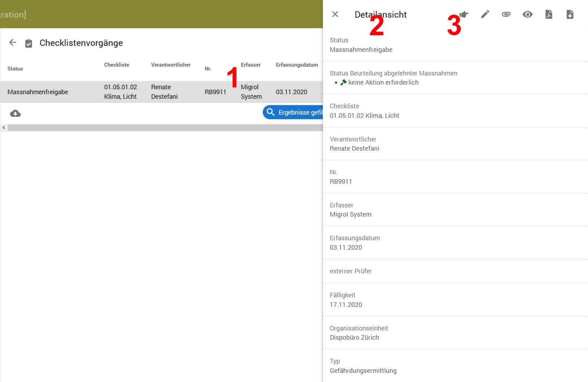Click the table cell Renate Destefani

pyautogui.click(x=164, y=92)
